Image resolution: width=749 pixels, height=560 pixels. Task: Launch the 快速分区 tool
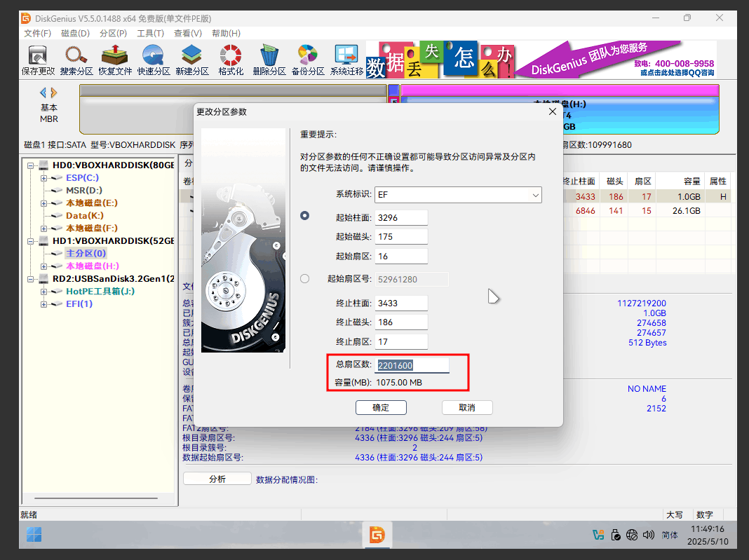coord(154,61)
